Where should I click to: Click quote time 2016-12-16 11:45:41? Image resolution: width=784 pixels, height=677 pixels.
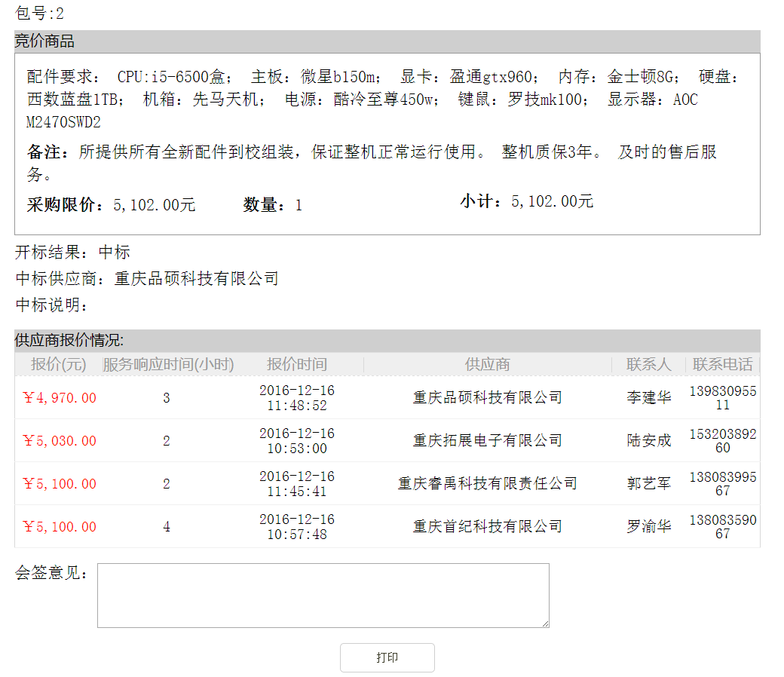click(x=297, y=483)
